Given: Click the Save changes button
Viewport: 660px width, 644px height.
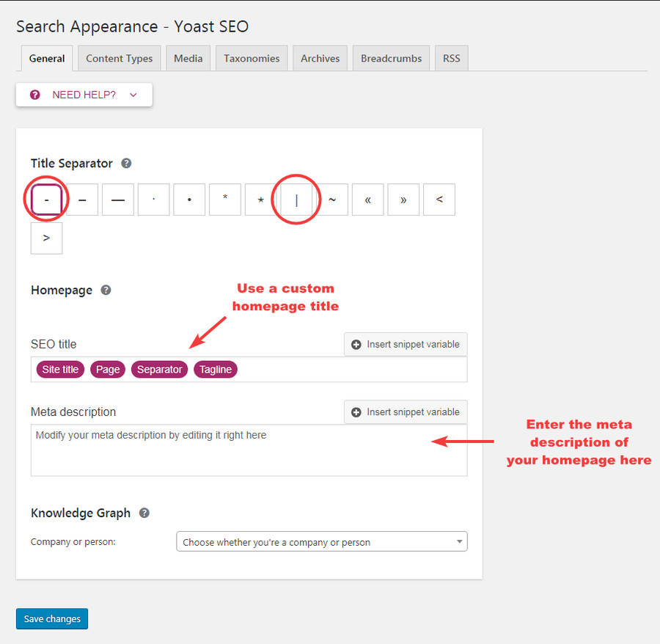Looking at the screenshot, I should pos(51,618).
